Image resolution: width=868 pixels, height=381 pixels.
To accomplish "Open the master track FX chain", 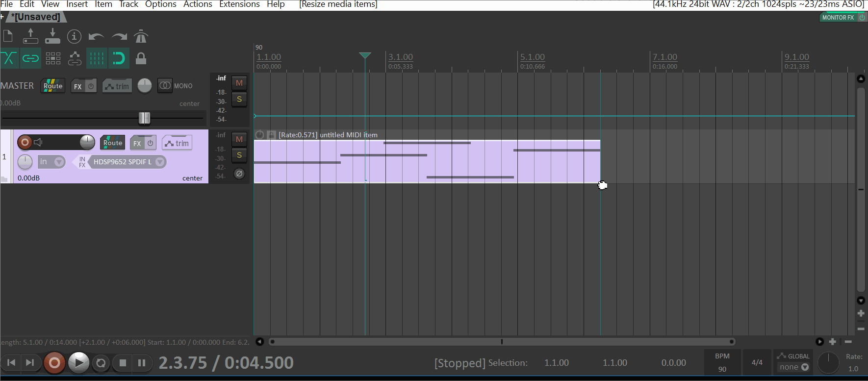I will pos(78,86).
